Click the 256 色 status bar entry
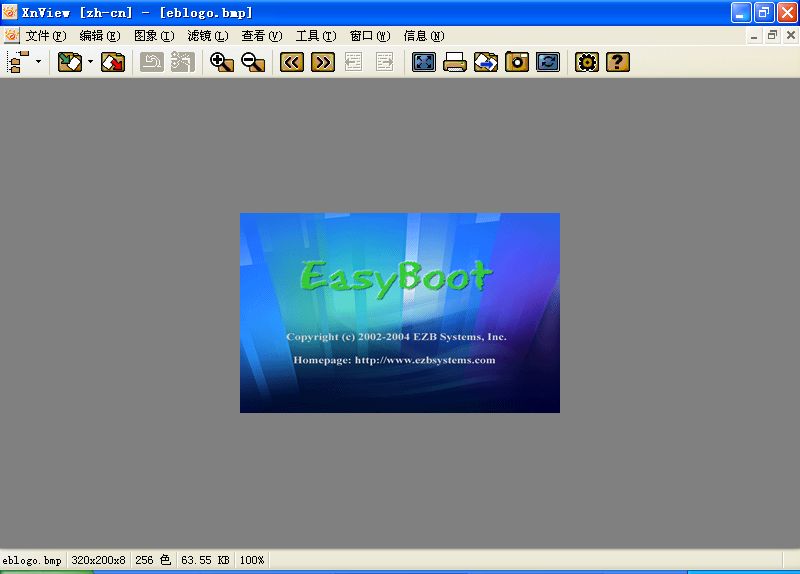Viewport: 800px width, 574px height. tap(153, 560)
